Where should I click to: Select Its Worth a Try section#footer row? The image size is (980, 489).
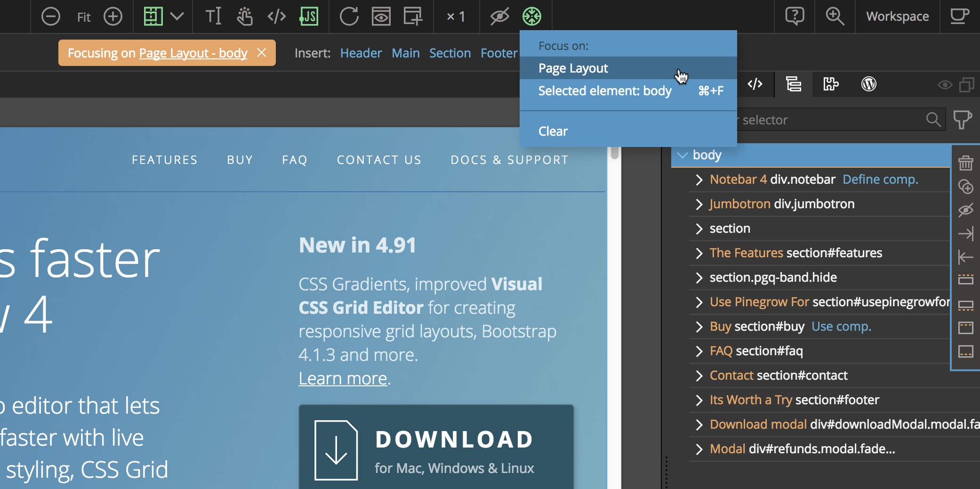[835, 400]
